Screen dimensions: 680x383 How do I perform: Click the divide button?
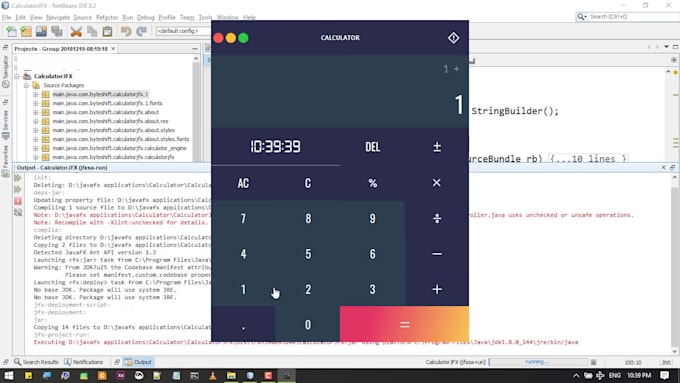click(437, 218)
